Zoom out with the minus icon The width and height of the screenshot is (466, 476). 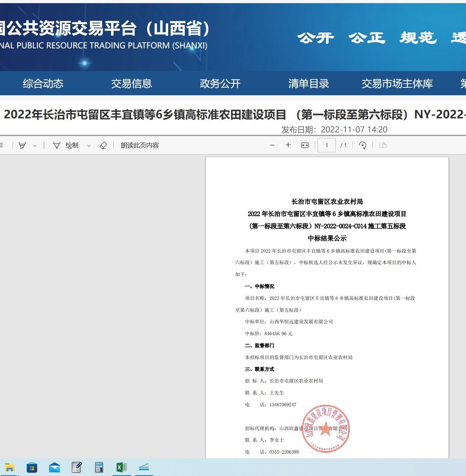(x=272, y=145)
